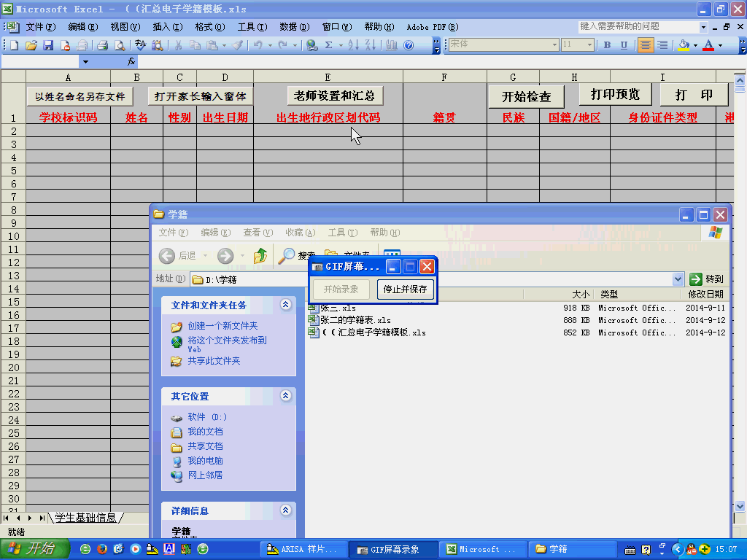Click 共享此文件夹 link

(214, 361)
